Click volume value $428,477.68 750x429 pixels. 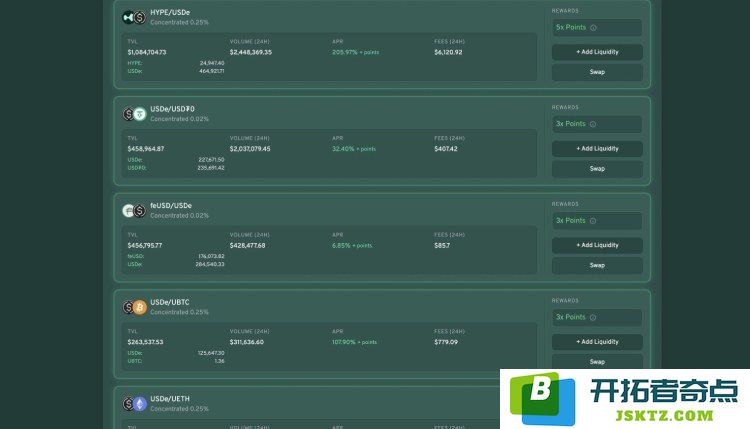[x=247, y=245]
